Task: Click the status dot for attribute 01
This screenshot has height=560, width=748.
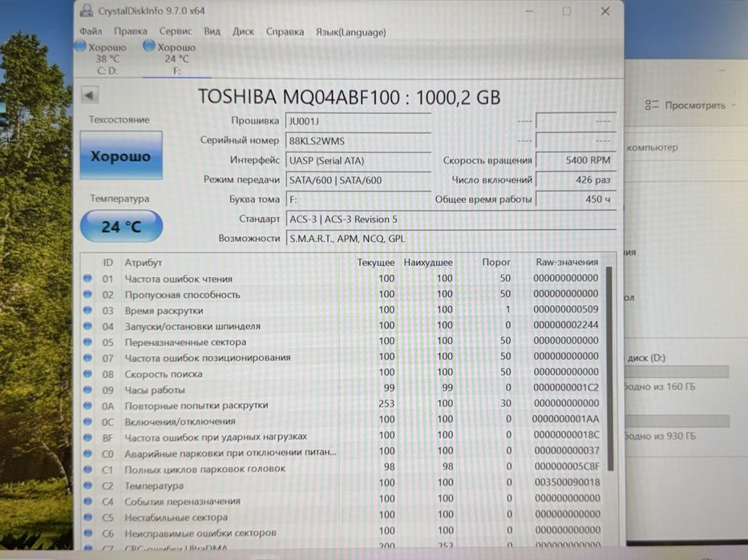Action: (87, 278)
